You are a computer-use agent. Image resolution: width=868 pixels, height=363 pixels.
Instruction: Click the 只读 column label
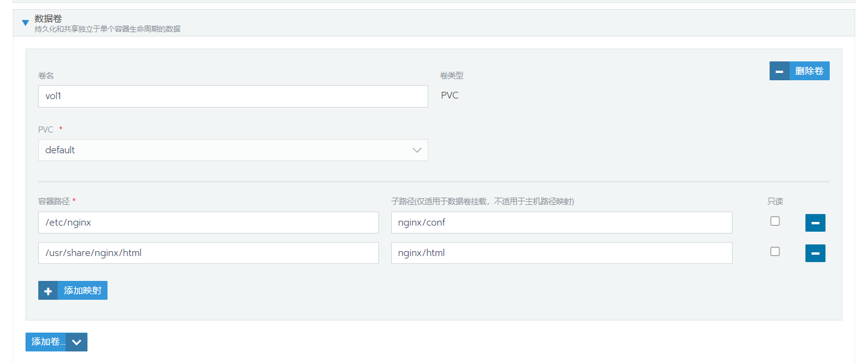[x=775, y=201]
